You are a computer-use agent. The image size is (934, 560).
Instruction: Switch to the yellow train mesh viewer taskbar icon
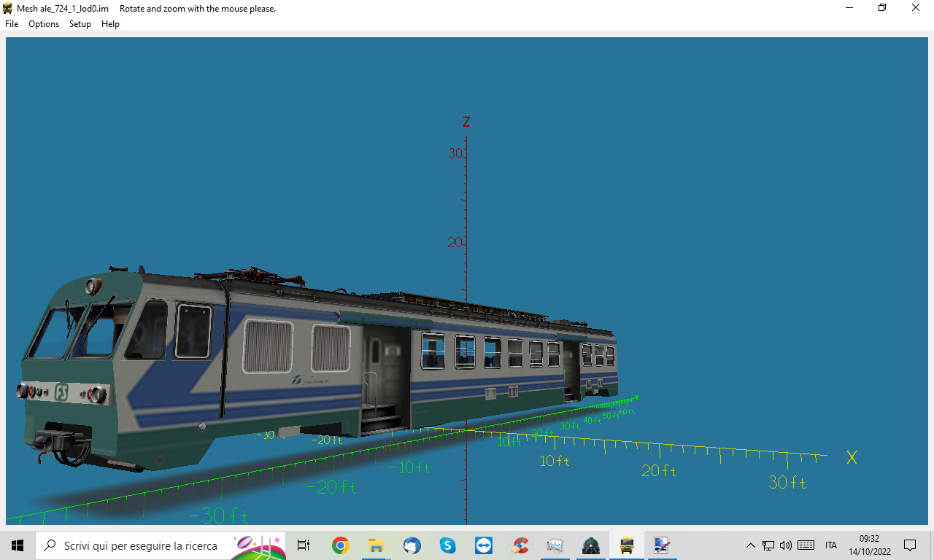626,545
